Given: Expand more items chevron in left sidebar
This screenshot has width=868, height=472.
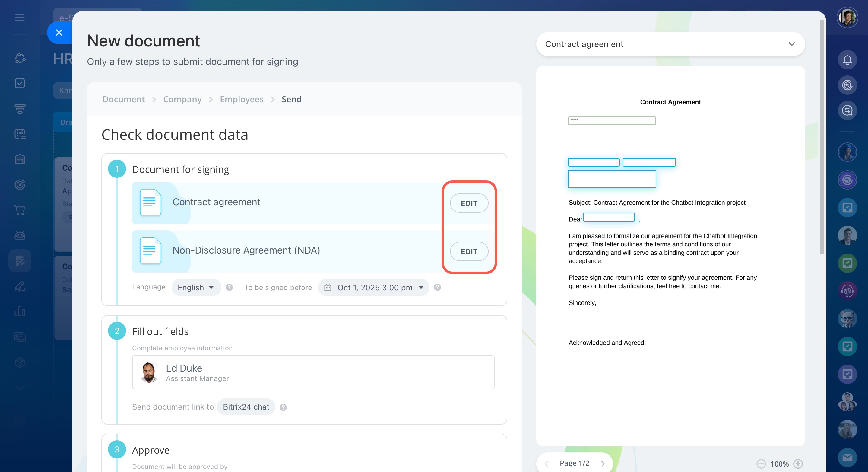Looking at the screenshot, I should 20,388.
